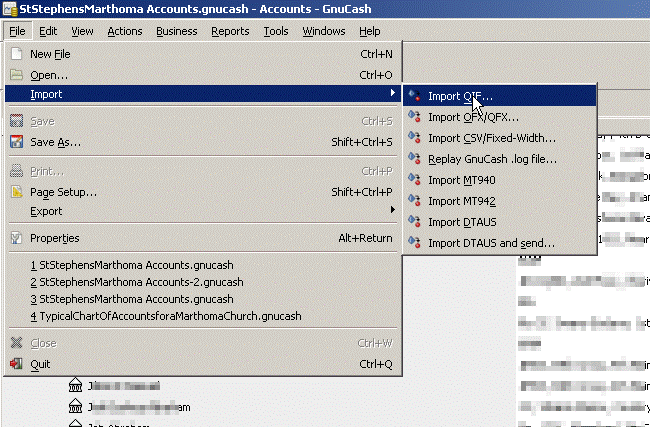Choose New File from File menu
Viewport: 650px width, 427px height.
click(x=203, y=54)
